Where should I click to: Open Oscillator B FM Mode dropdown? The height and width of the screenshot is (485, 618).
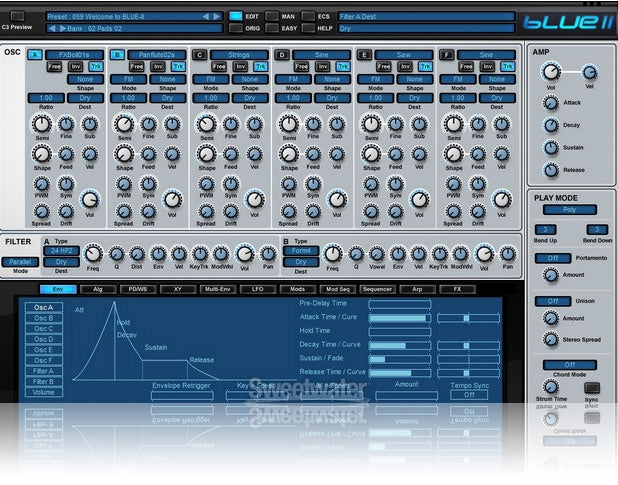tap(128, 79)
